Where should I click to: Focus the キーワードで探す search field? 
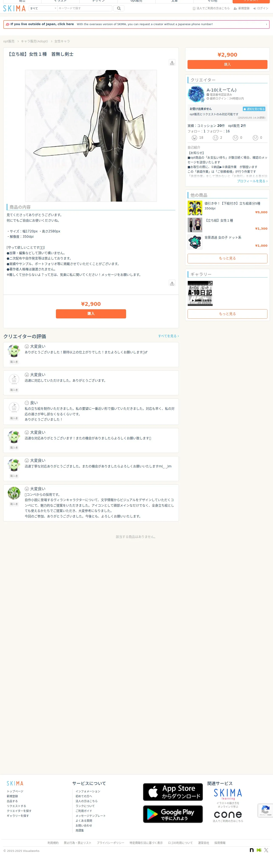(84, 9)
